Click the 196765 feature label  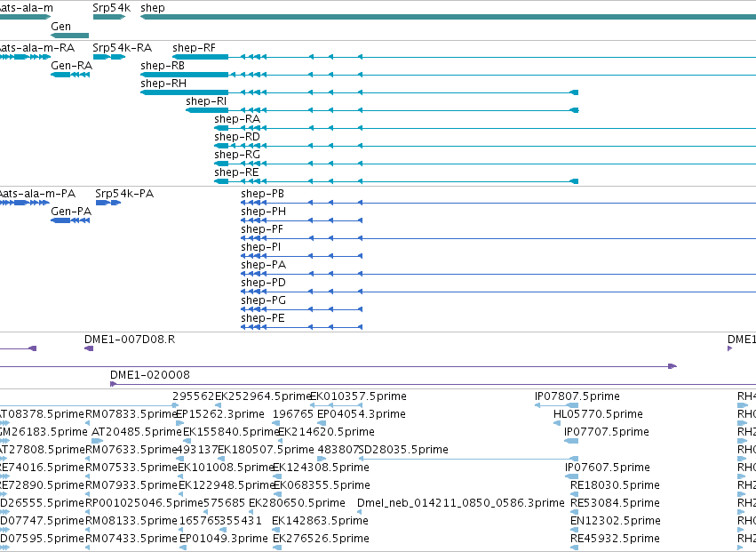pos(292,414)
